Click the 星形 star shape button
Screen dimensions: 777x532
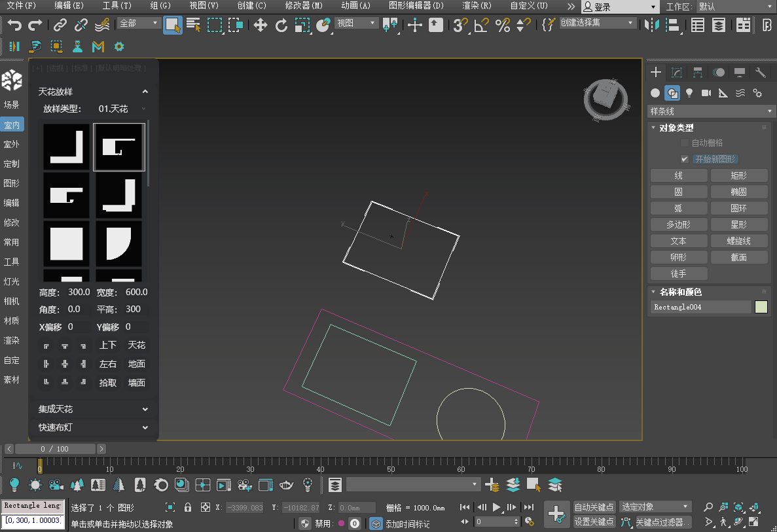coord(739,224)
